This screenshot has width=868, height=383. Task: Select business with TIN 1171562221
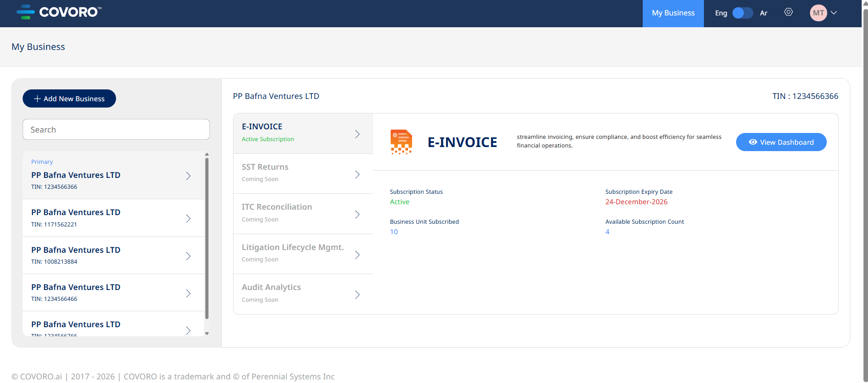point(113,218)
